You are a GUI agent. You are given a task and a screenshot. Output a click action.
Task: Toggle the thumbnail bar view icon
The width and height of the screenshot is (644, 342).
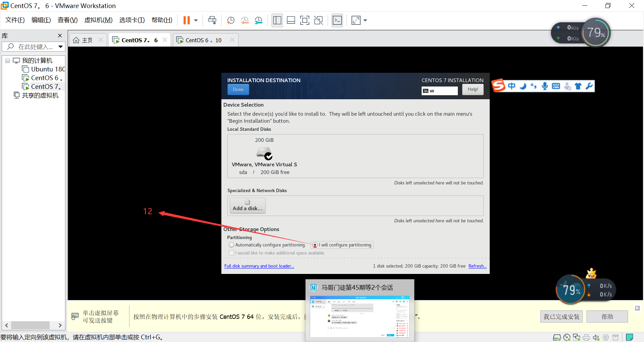point(291,20)
